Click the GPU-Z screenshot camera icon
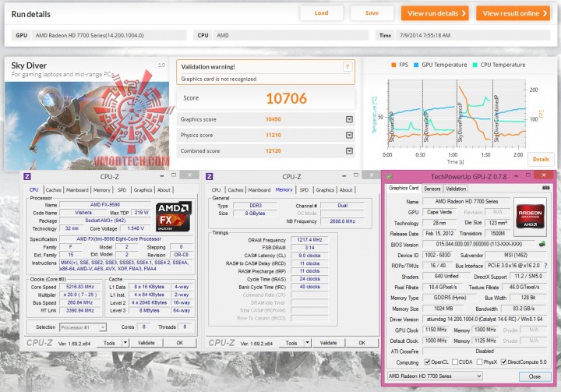The width and height of the screenshot is (561, 392). [545, 188]
